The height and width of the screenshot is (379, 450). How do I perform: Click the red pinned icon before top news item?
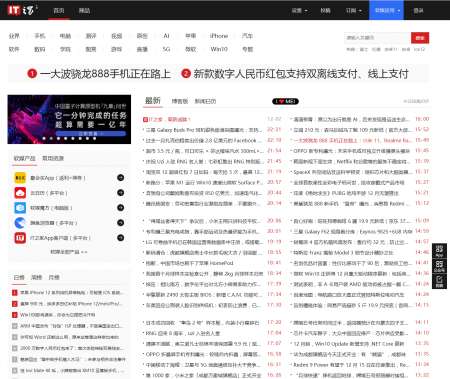coord(145,119)
